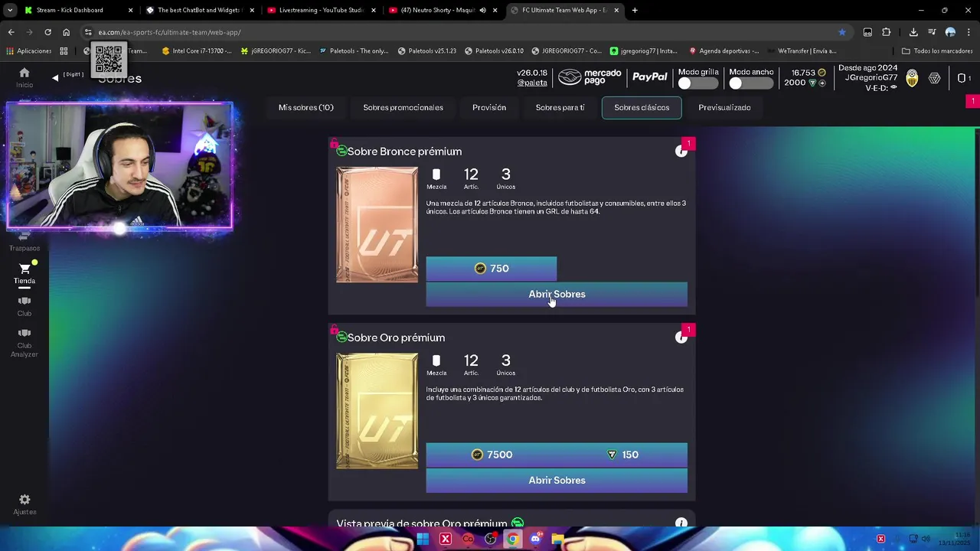Screen dimensions: 980x551
Task: Open new browser tab
Action: click(635, 10)
